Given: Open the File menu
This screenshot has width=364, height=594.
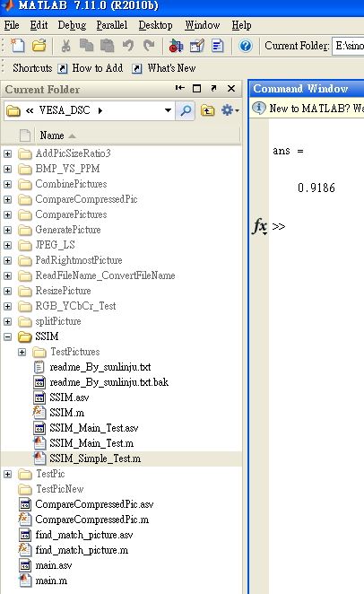Looking at the screenshot, I should [12, 25].
